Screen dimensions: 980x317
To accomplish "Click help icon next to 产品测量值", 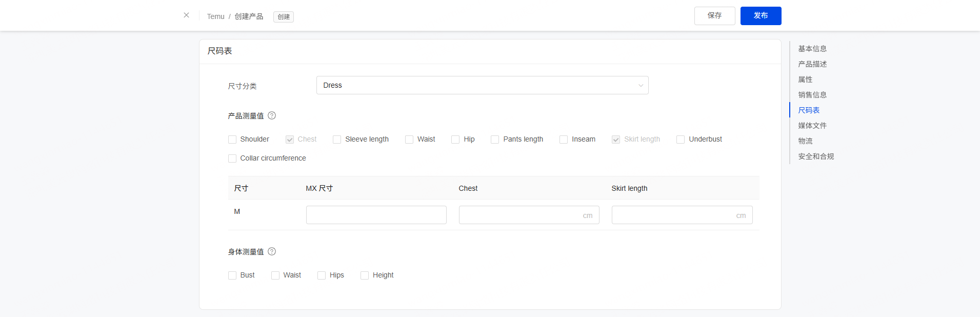I will click(272, 116).
